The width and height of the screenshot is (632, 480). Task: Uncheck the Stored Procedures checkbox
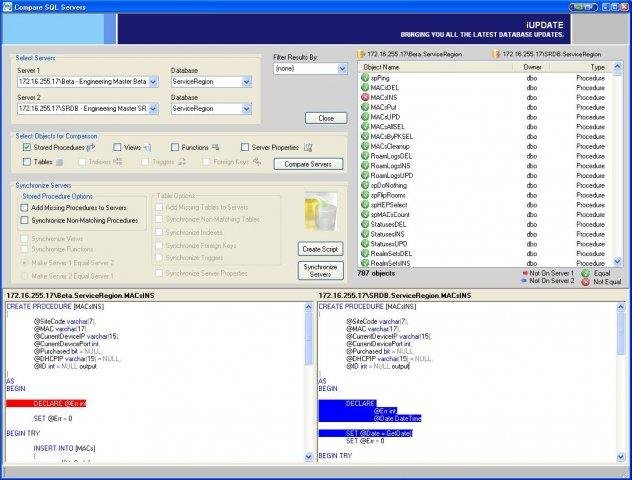(x=27, y=148)
